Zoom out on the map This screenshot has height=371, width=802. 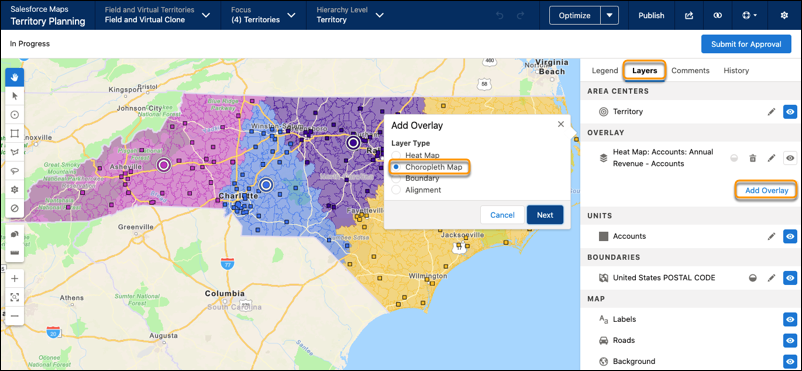[14, 316]
